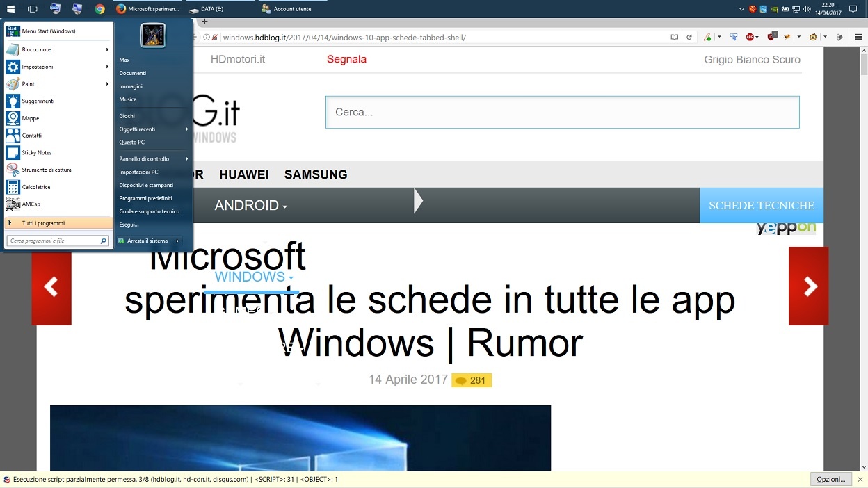This screenshot has height=488, width=868.
Task: Click the Cerca... site search field
Action: [563, 112]
